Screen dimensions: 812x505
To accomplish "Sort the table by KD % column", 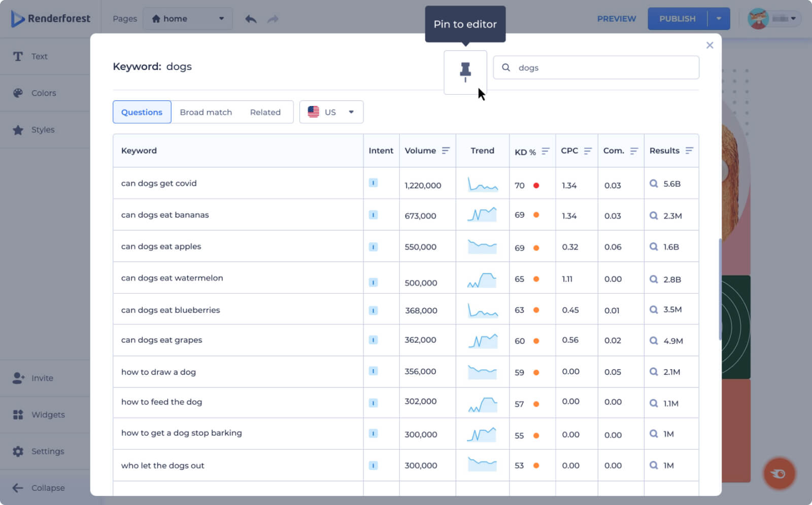I will coord(546,151).
